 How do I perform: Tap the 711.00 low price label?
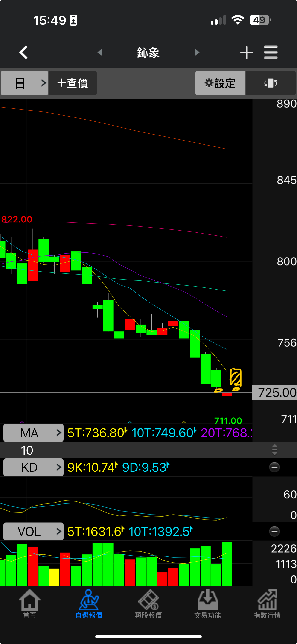point(228,421)
